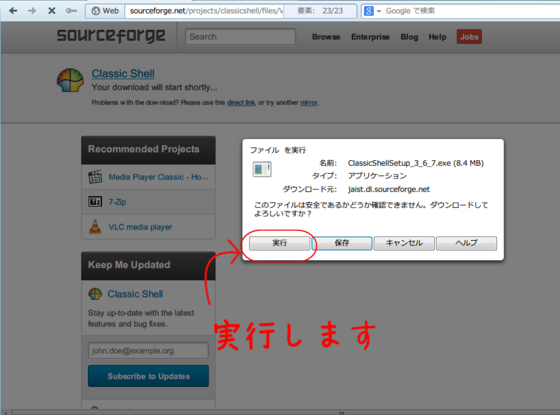Click the mirror hyperlink

pos(309,102)
